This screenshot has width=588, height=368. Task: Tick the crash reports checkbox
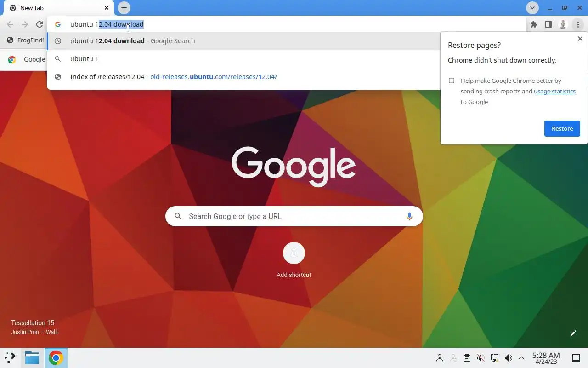coord(452,80)
